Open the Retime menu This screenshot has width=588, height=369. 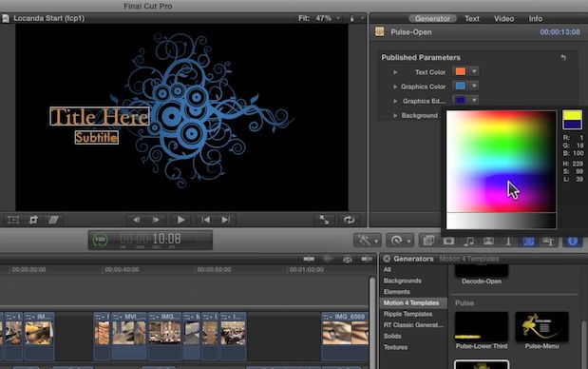[400, 241]
